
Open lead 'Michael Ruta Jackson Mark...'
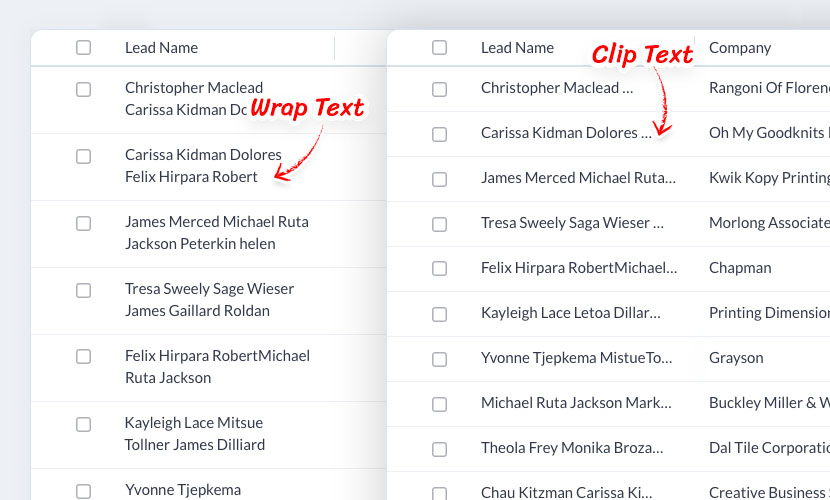tap(576, 403)
